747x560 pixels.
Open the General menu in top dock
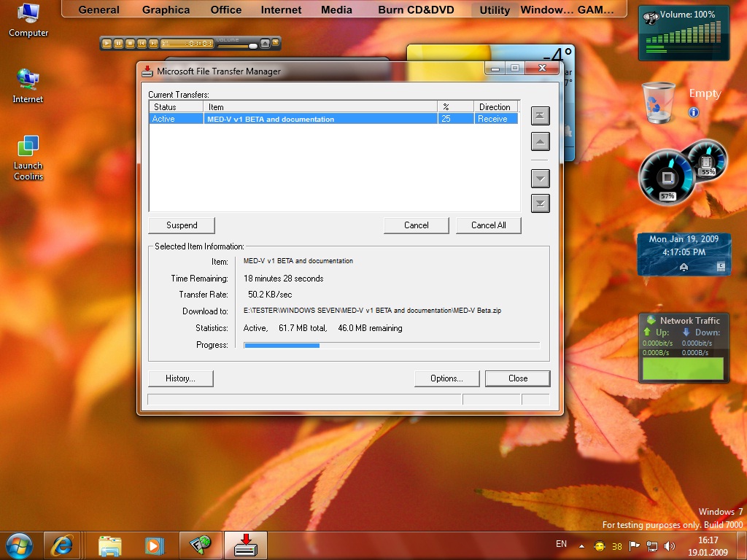pyautogui.click(x=98, y=9)
